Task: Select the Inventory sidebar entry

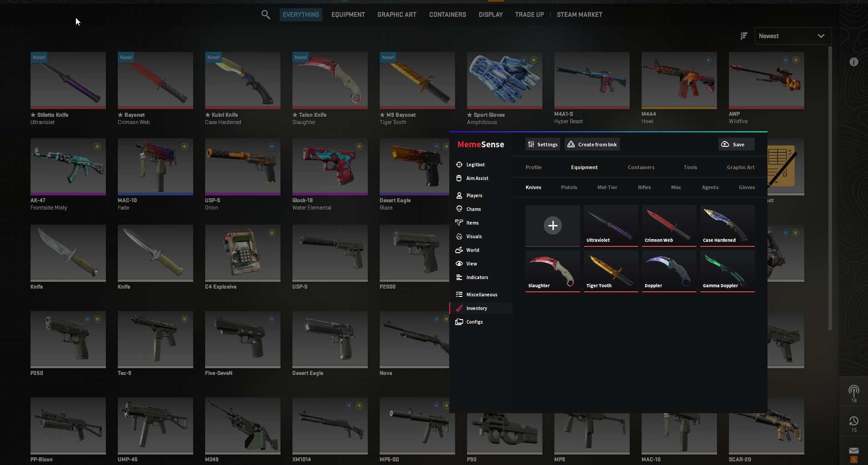Action: (x=481, y=308)
